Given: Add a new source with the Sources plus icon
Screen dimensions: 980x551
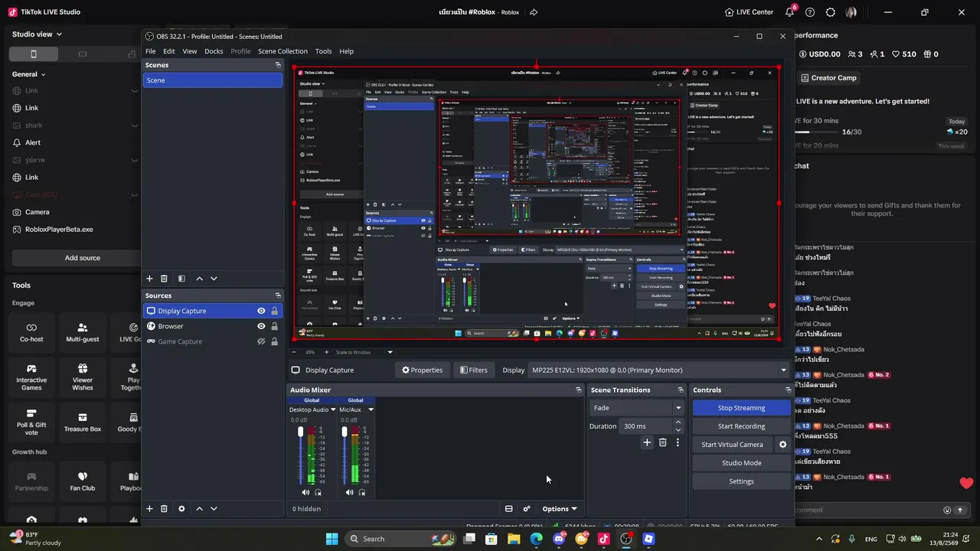Looking at the screenshot, I should pyautogui.click(x=149, y=508).
